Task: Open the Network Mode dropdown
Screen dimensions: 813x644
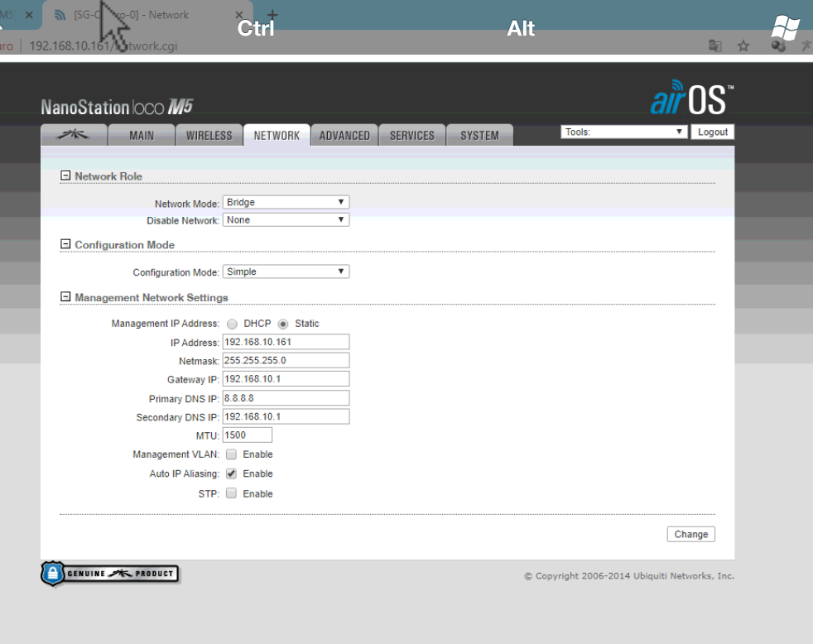Action: pyautogui.click(x=286, y=202)
